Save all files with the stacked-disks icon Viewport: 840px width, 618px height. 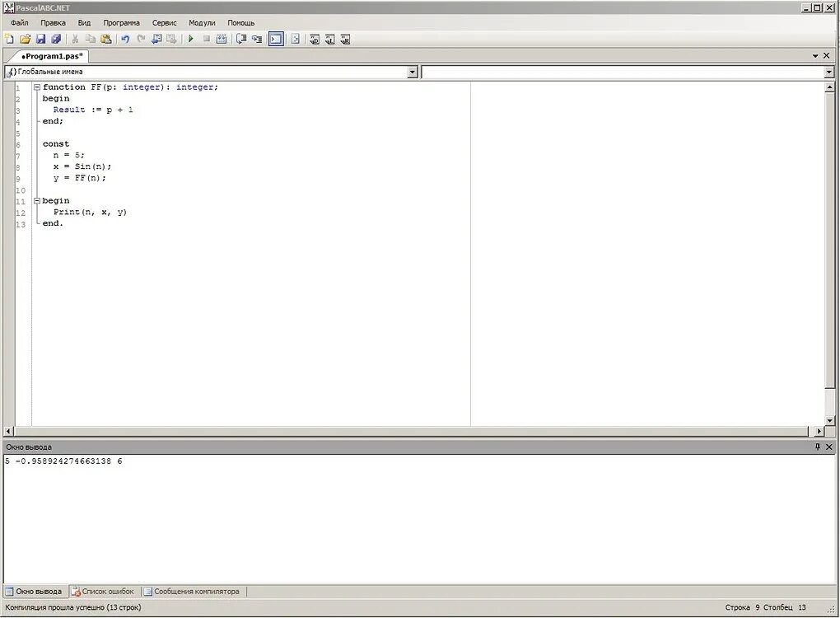56,39
